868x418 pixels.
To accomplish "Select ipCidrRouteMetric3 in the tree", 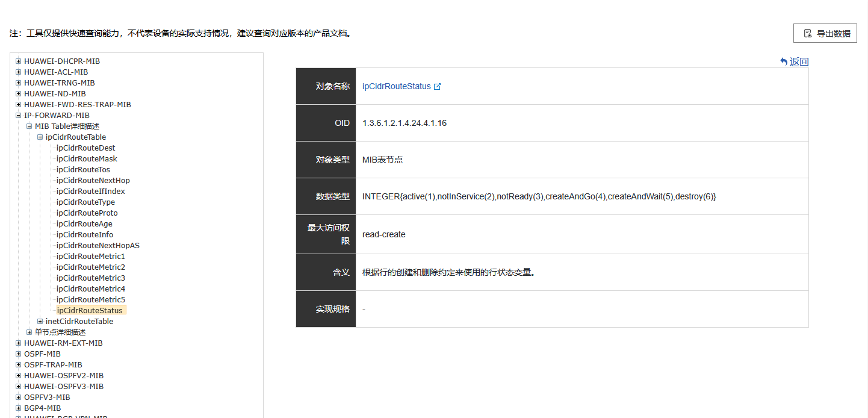I will point(91,278).
